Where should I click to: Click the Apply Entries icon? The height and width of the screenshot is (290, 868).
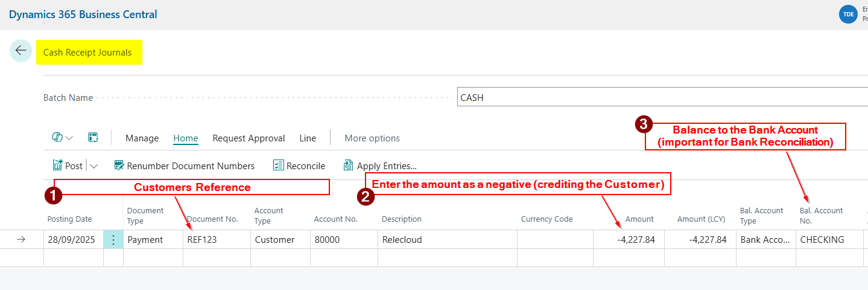click(x=349, y=166)
